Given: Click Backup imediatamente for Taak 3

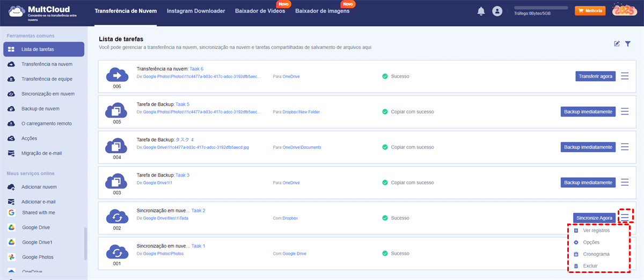Looking at the screenshot, I should click(588, 183).
